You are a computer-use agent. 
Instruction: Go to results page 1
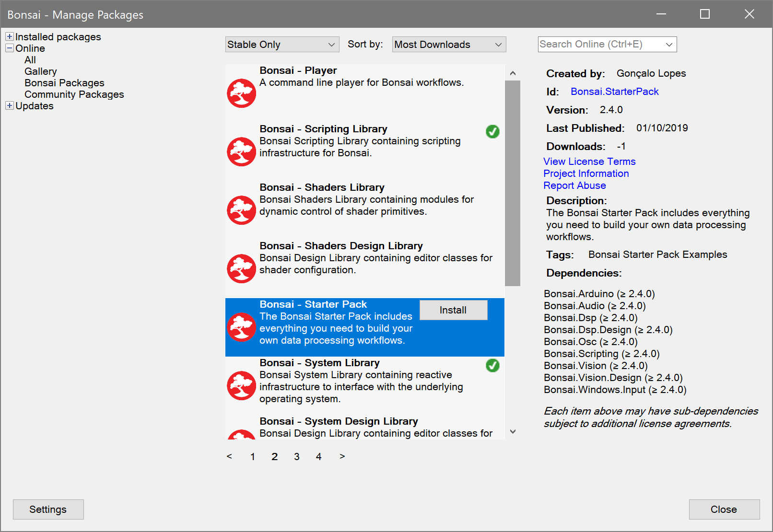tap(253, 457)
